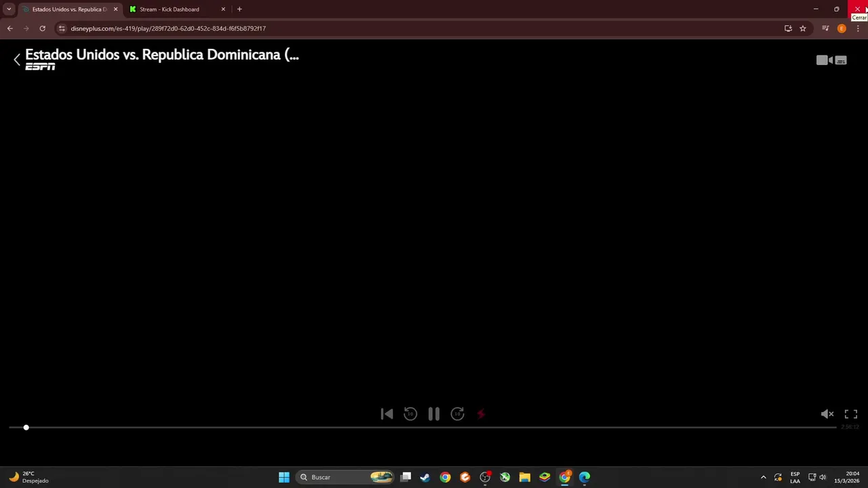The image size is (868, 488).
Task: Open Microsoft Edge from the taskbar
Action: point(585,477)
